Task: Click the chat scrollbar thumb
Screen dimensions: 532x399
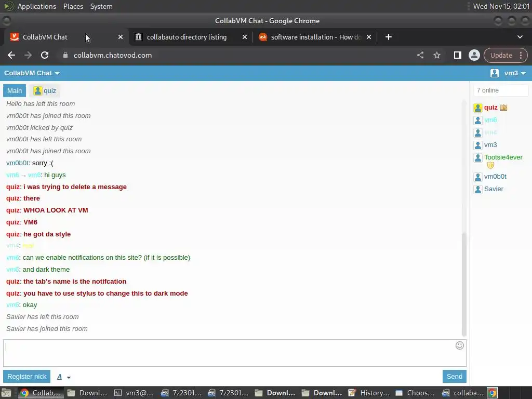Action: (464, 284)
